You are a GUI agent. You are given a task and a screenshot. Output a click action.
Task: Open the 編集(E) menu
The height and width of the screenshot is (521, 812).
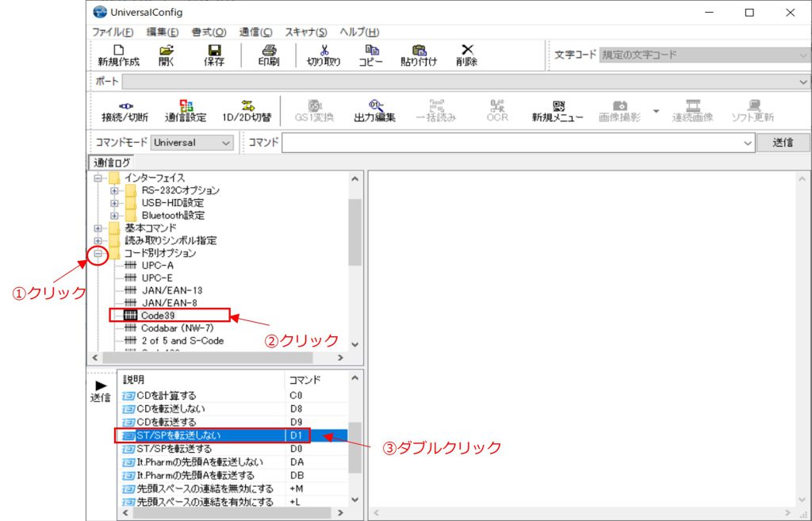point(162,32)
